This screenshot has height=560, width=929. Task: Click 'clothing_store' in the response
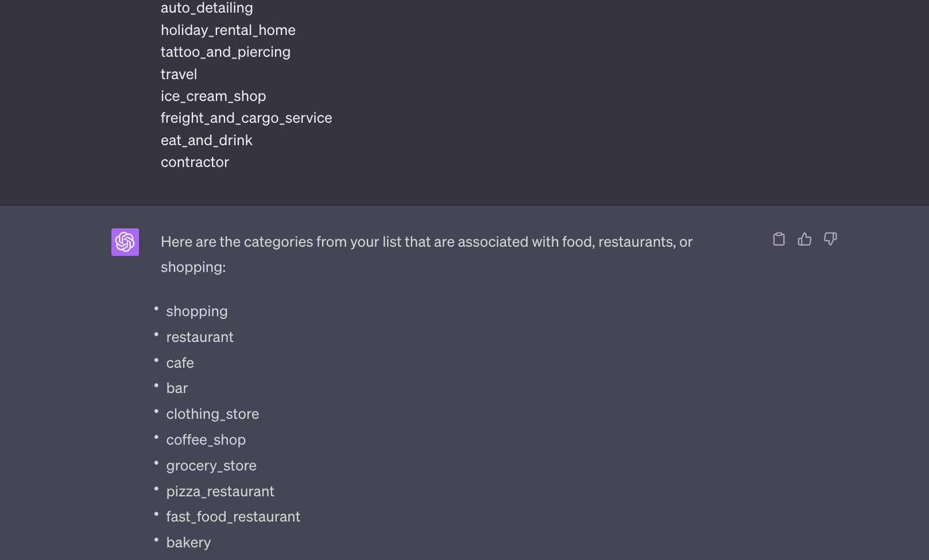click(212, 414)
